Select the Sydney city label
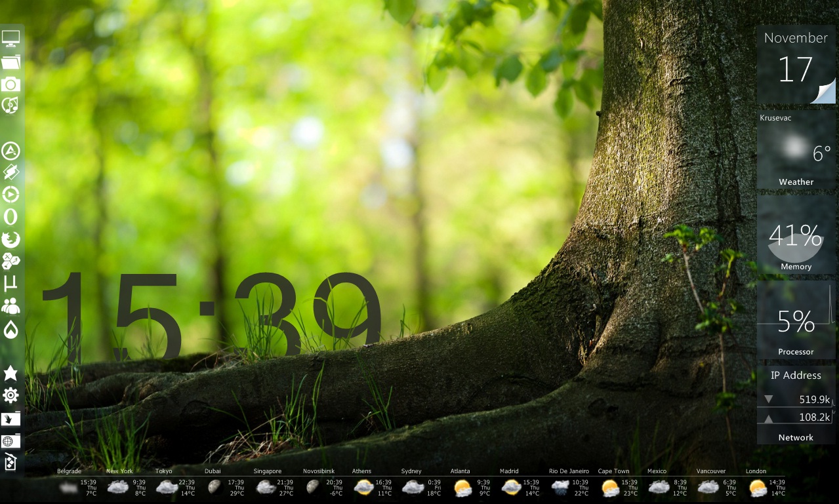 [x=411, y=471]
